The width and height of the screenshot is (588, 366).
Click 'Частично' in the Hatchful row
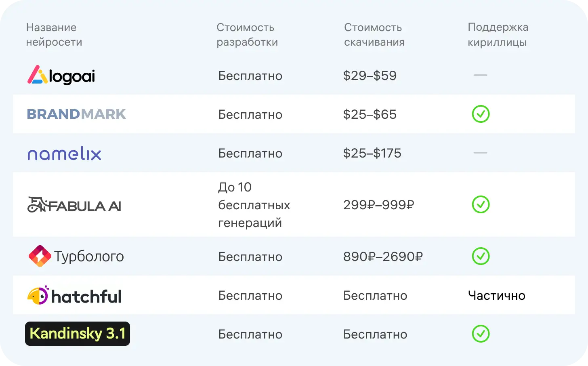(496, 295)
